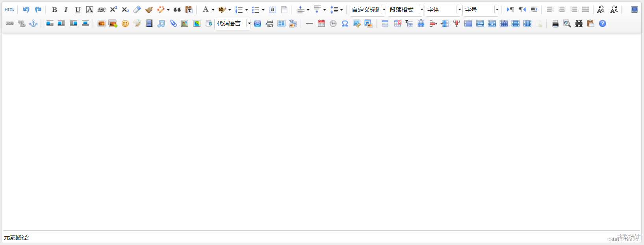Open the highlight color picker arrow

[x=230, y=10]
